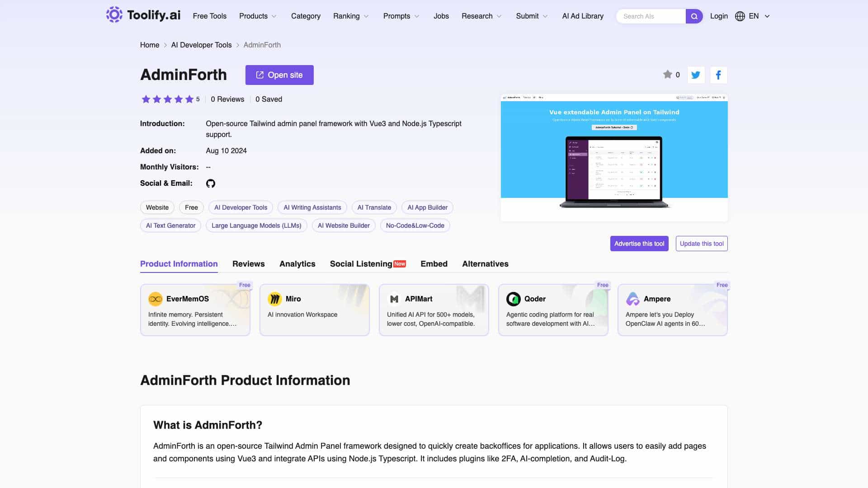
Task: Click the globe language icon
Action: (x=740, y=16)
